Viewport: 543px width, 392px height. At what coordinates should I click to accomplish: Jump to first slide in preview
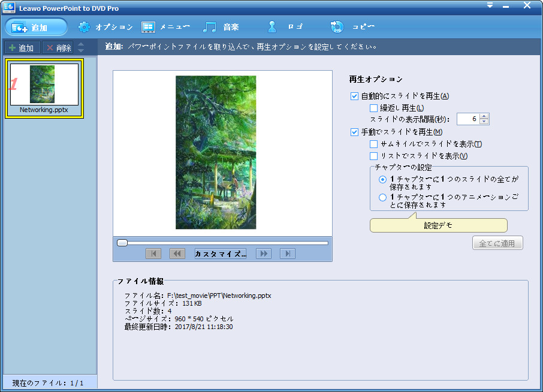(153, 254)
